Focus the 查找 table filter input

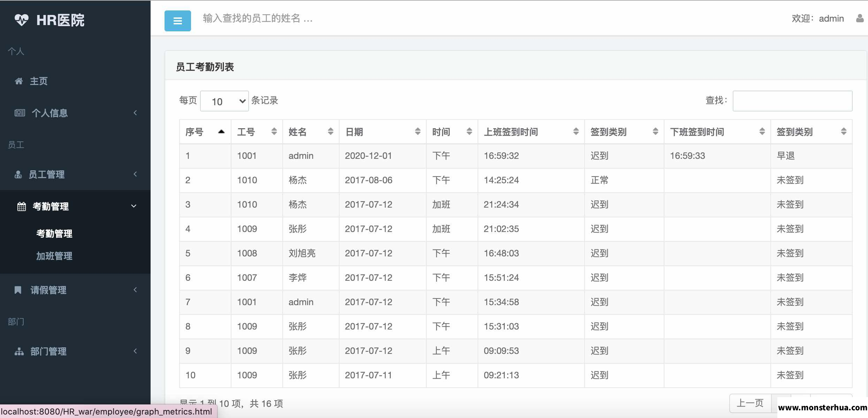(x=792, y=101)
